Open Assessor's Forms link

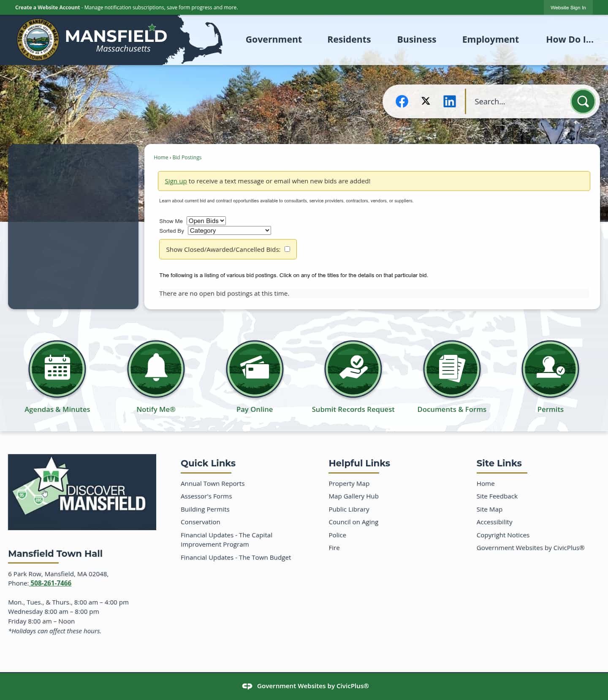[206, 496]
